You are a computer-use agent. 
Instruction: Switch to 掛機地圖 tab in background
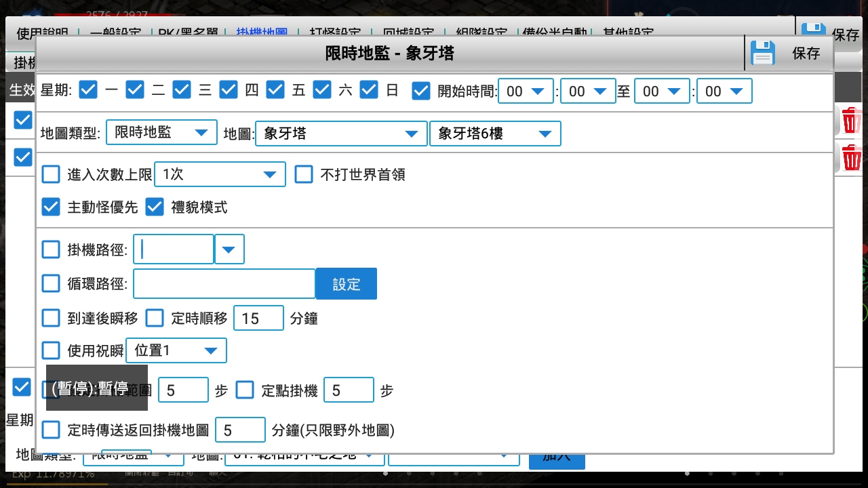[262, 31]
